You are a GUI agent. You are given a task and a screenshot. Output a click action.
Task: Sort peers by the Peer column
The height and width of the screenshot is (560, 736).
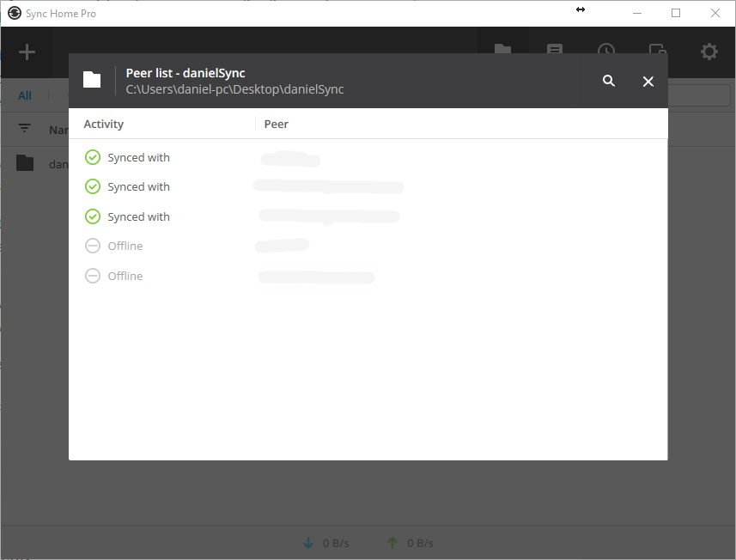tap(276, 124)
